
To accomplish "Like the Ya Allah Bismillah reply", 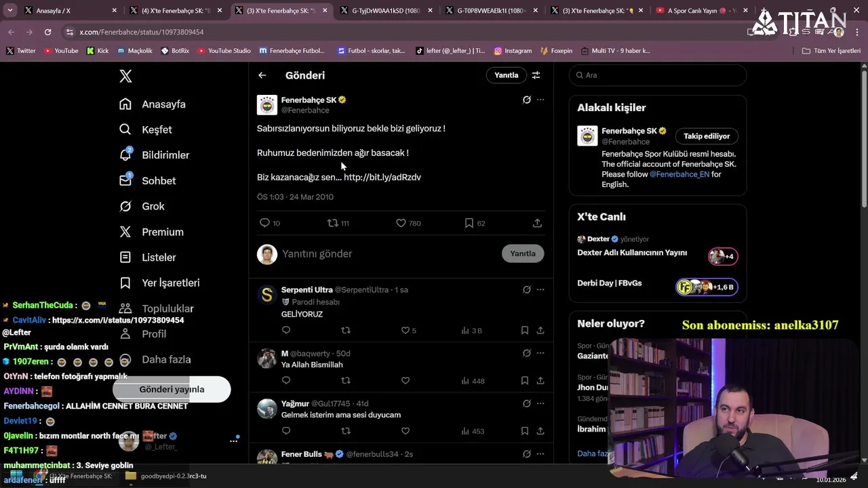I will pos(405,381).
